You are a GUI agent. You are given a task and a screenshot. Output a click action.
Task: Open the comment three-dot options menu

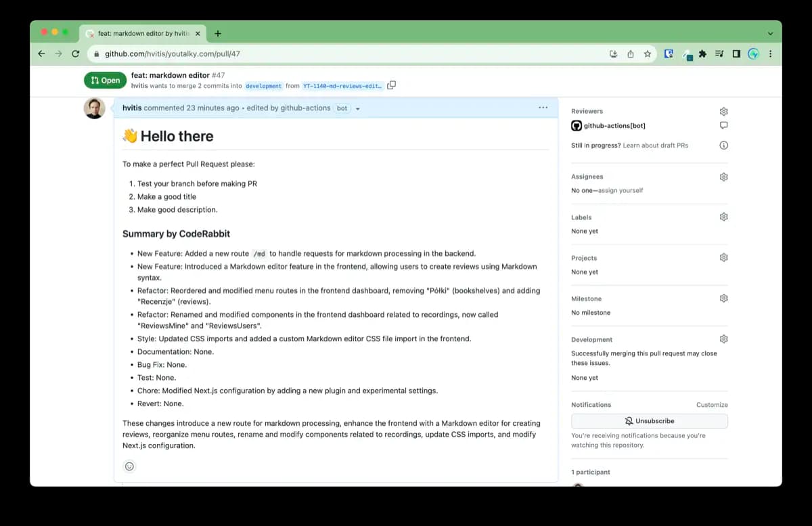[543, 108]
